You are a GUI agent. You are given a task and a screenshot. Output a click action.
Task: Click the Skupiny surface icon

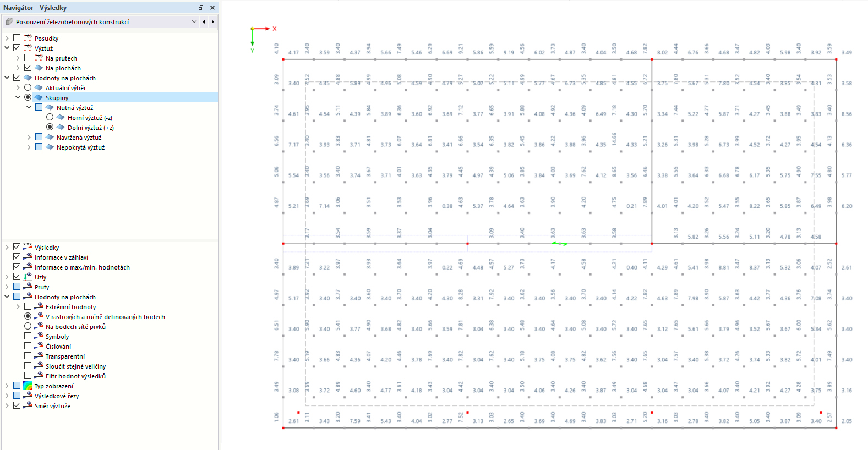39,97
